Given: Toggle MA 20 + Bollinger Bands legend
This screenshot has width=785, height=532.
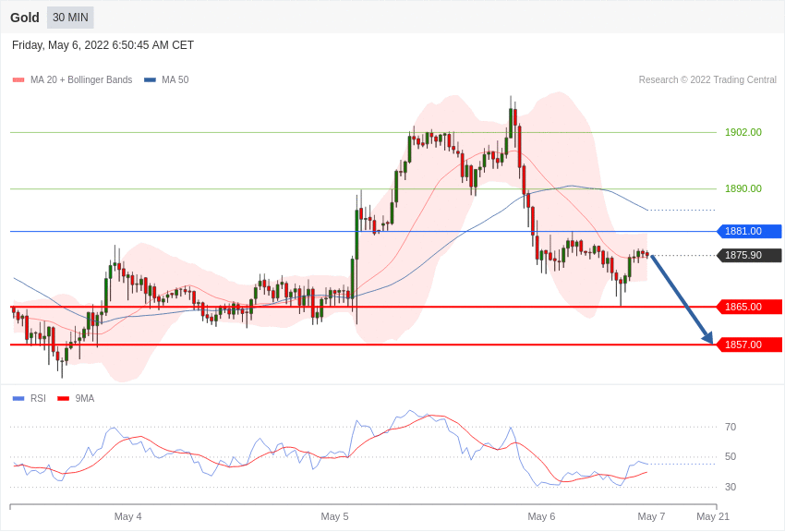Looking at the screenshot, I should pos(73,79).
